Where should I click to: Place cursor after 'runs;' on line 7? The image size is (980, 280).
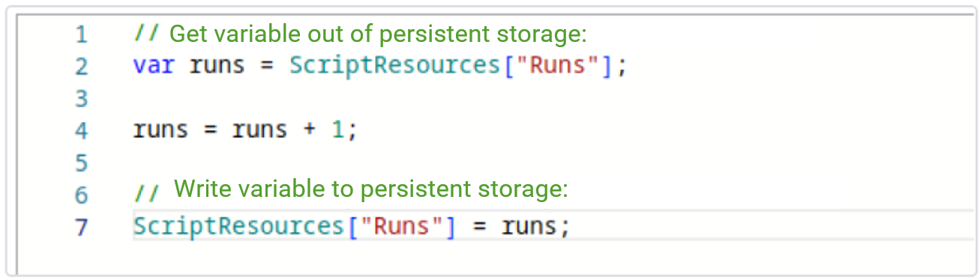click(x=571, y=226)
